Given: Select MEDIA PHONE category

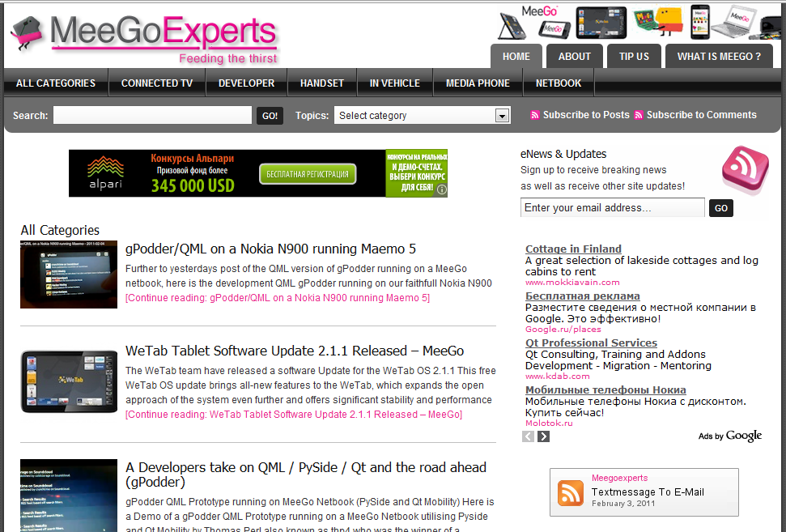Looking at the screenshot, I should [478, 83].
